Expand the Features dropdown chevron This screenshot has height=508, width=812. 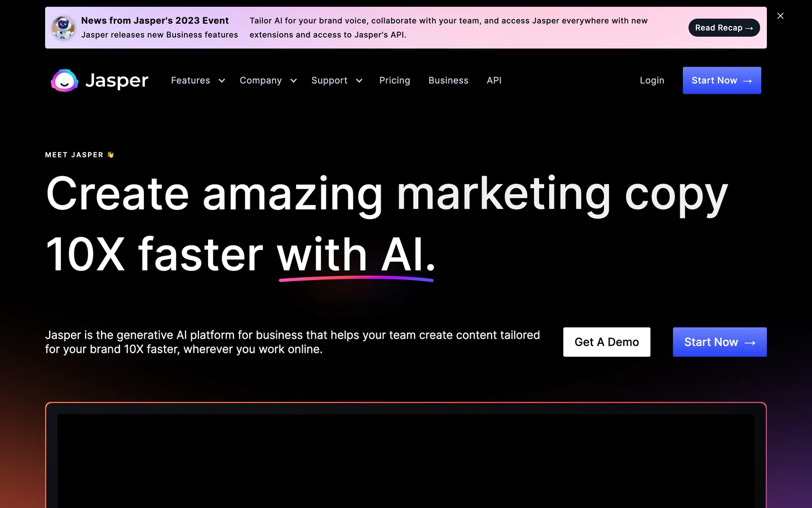222,81
